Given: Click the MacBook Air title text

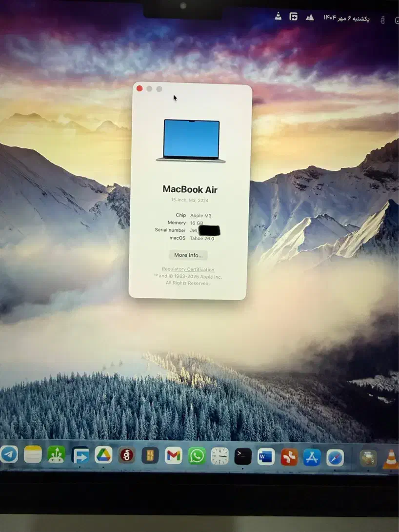Looking at the screenshot, I should point(190,189).
